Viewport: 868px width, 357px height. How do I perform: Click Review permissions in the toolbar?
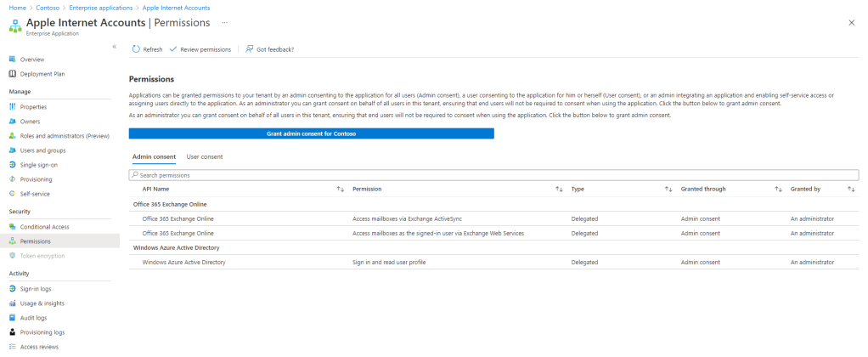[200, 49]
